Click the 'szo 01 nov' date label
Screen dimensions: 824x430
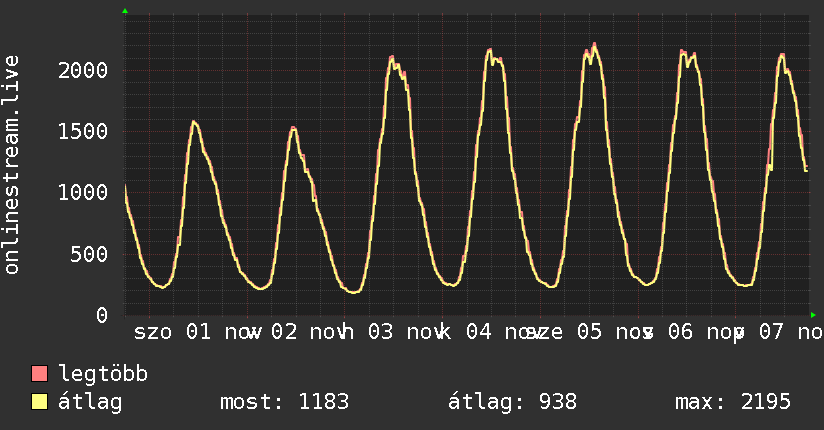[x=196, y=331]
